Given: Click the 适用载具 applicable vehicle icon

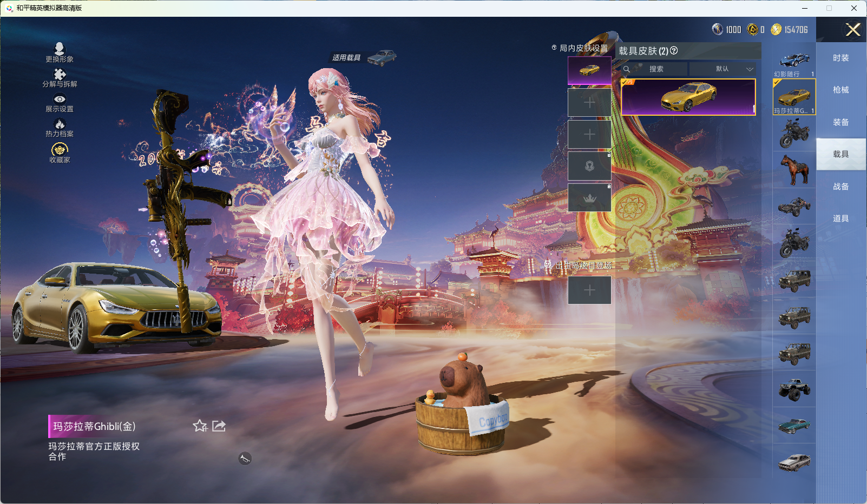Looking at the screenshot, I should click(x=382, y=57).
